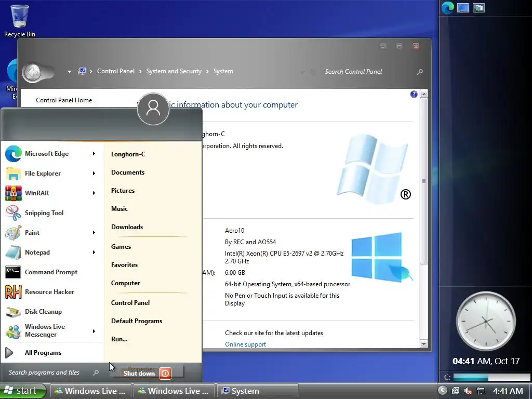Viewport: 532px width, 399px height.
Task: Open Documents from the start menu
Action: pyautogui.click(x=128, y=172)
